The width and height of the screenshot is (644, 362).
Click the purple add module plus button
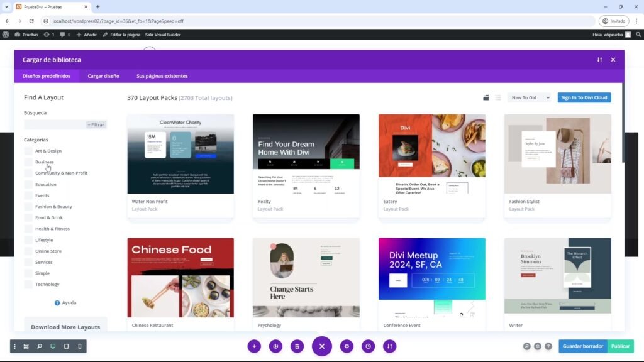coord(254,346)
